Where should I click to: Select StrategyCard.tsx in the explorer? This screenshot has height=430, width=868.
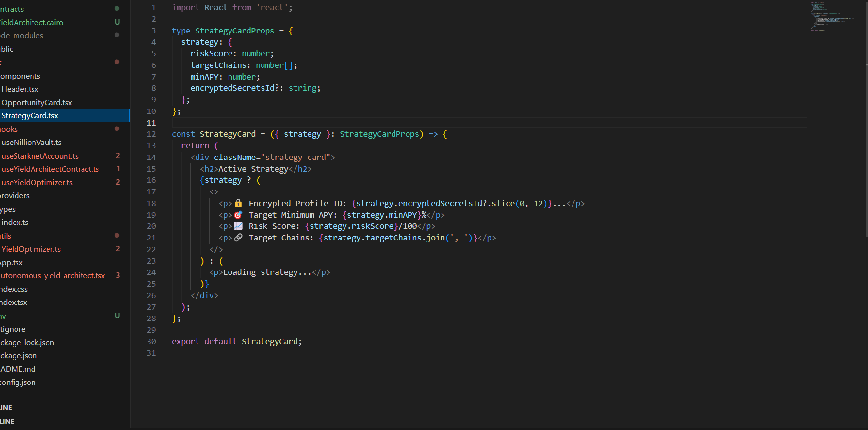(65, 115)
